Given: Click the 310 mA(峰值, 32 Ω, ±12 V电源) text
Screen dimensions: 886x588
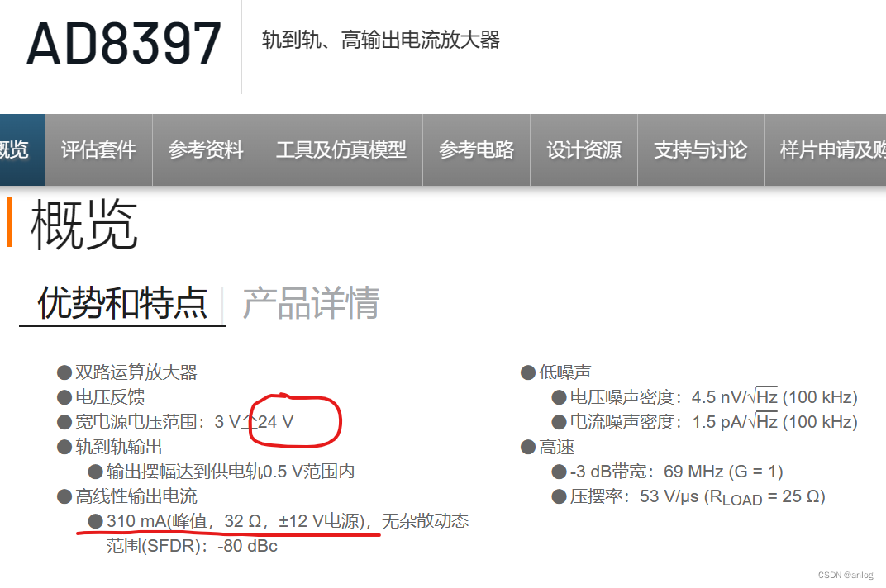Looking at the screenshot, I should (236, 521).
